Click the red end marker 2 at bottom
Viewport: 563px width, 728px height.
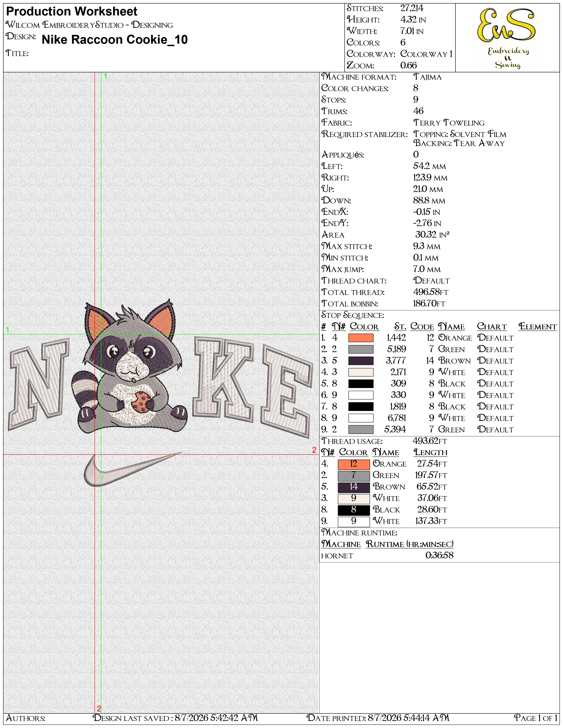point(99,708)
